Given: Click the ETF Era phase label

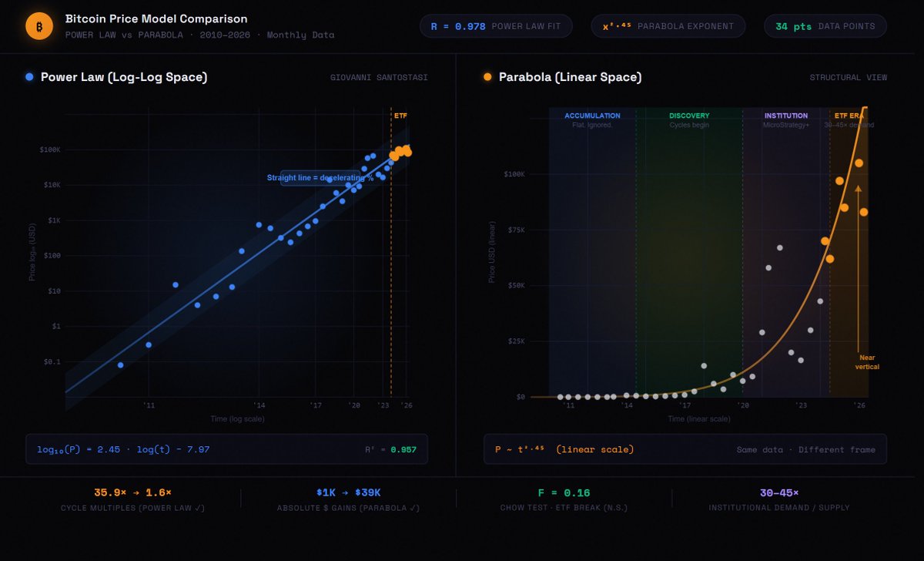Looking at the screenshot, I should tap(849, 116).
